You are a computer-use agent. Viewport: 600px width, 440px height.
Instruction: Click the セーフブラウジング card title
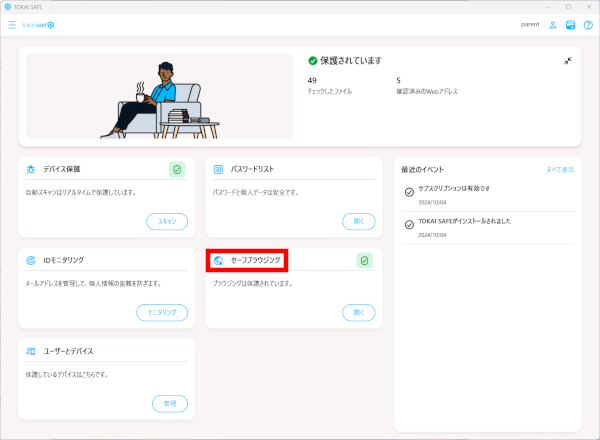[257, 261]
